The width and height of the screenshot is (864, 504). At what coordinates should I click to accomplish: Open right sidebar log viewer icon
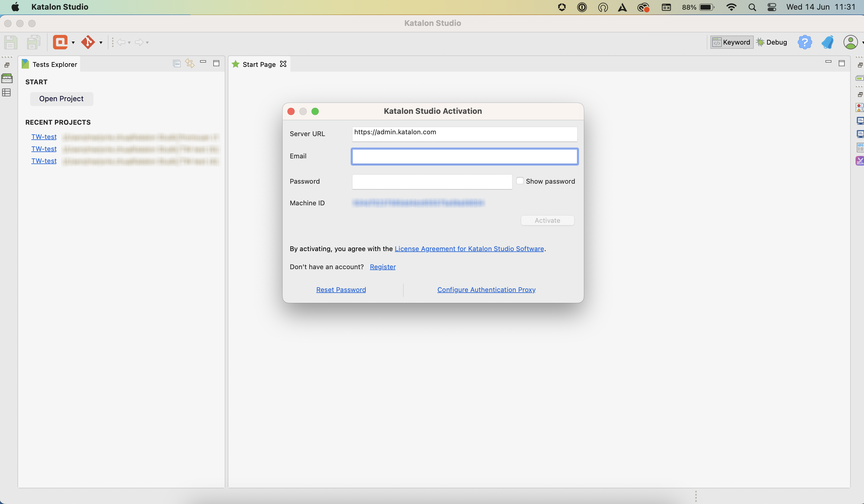[860, 147]
